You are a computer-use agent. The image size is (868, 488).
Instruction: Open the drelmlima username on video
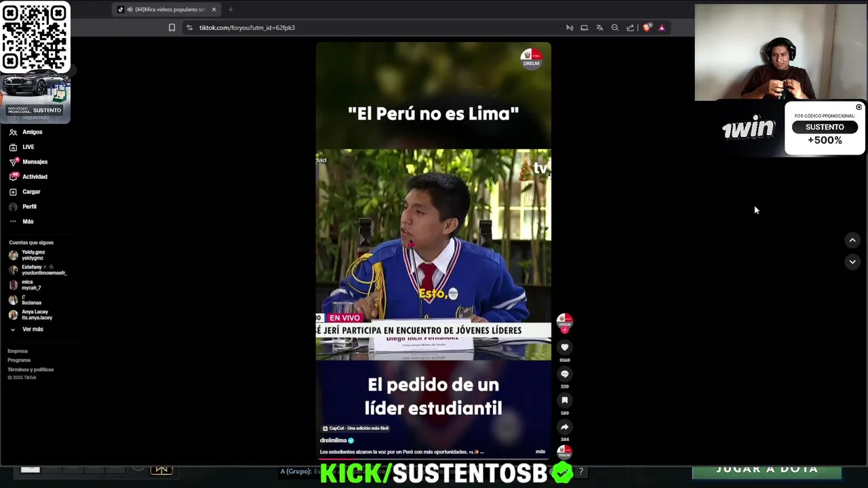pos(334,441)
